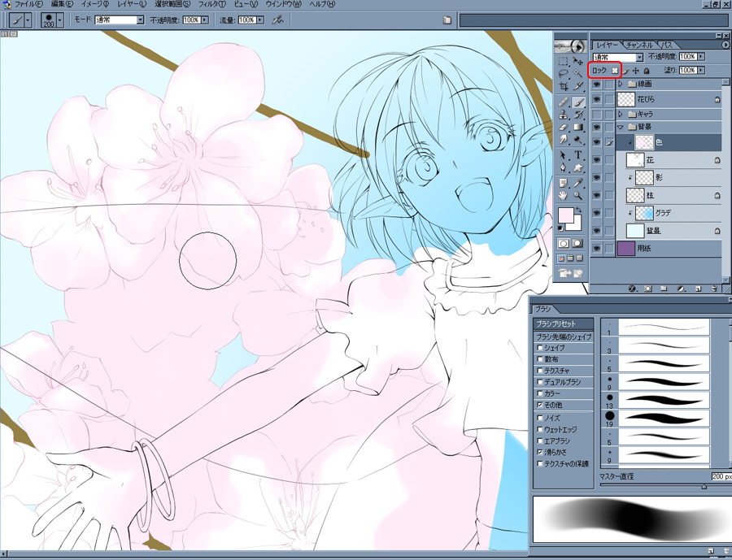The height and width of the screenshot is (560, 732).
Task: Choose the Hand tool
Action: [x=564, y=196]
